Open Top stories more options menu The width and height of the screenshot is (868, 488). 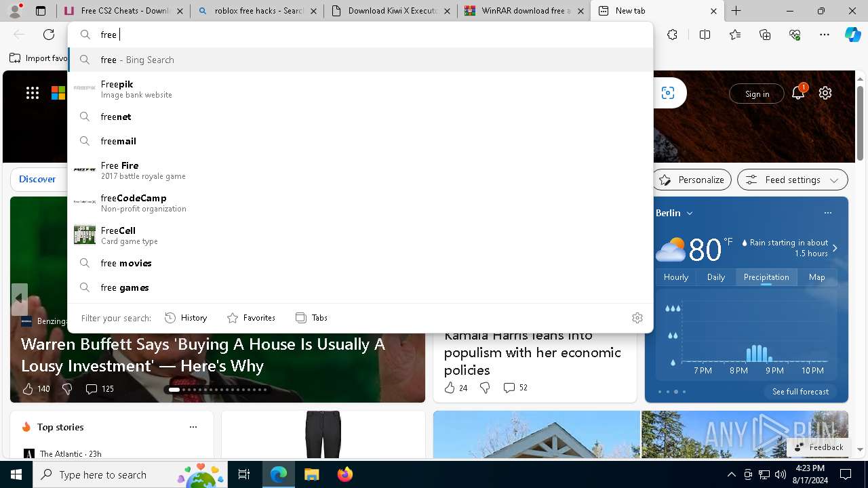click(x=193, y=427)
